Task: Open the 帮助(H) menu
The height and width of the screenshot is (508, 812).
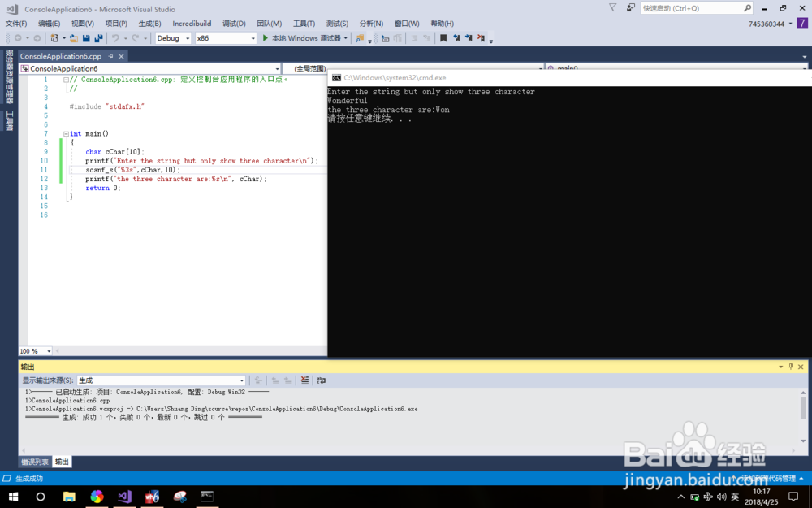Action: coord(443,24)
